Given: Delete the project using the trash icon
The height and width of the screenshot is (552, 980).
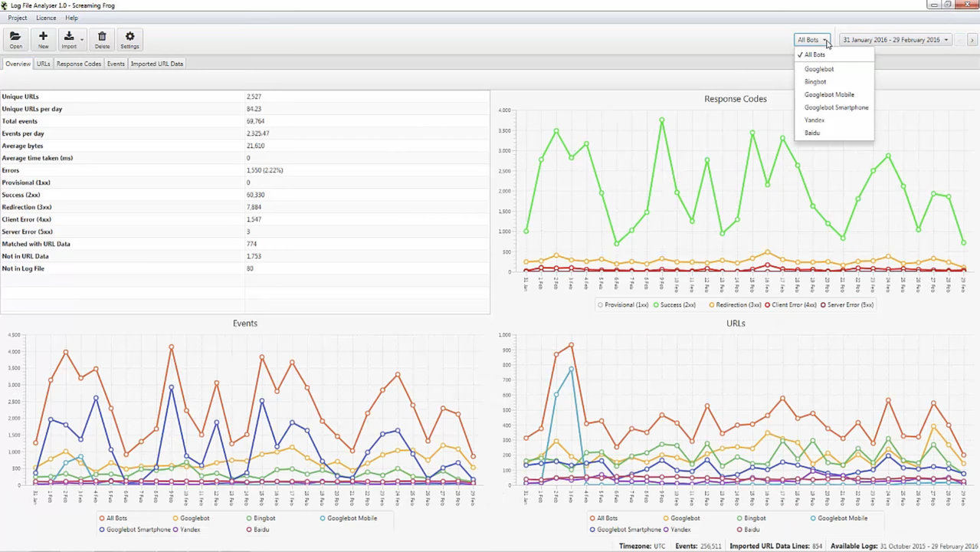Looking at the screenshot, I should click(102, 39).
